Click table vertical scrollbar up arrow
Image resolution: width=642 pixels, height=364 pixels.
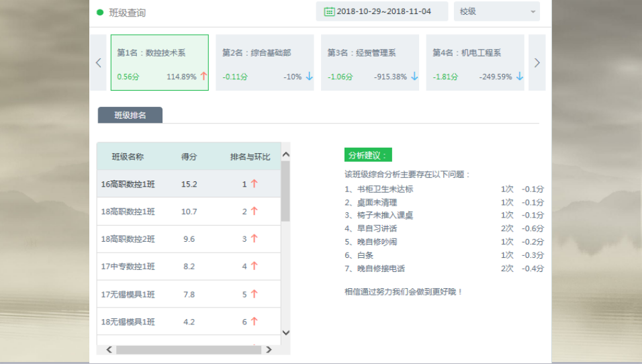click(x=285, y=154)
